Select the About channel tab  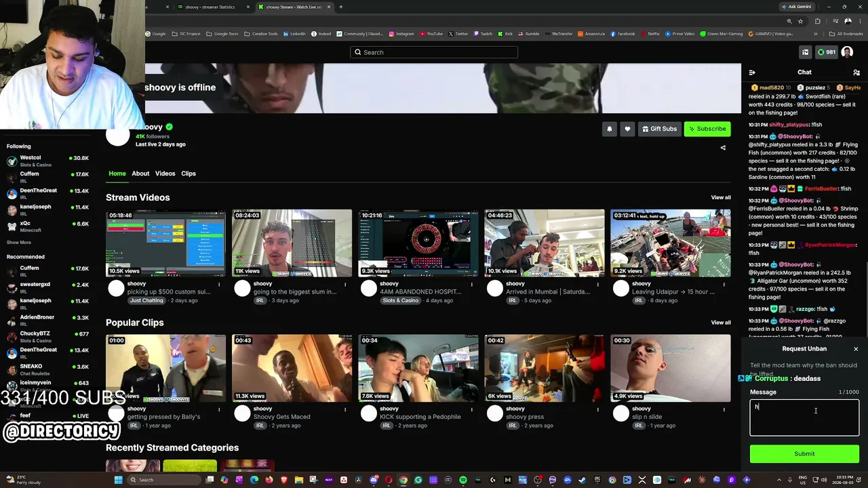[x=140, y=174]
